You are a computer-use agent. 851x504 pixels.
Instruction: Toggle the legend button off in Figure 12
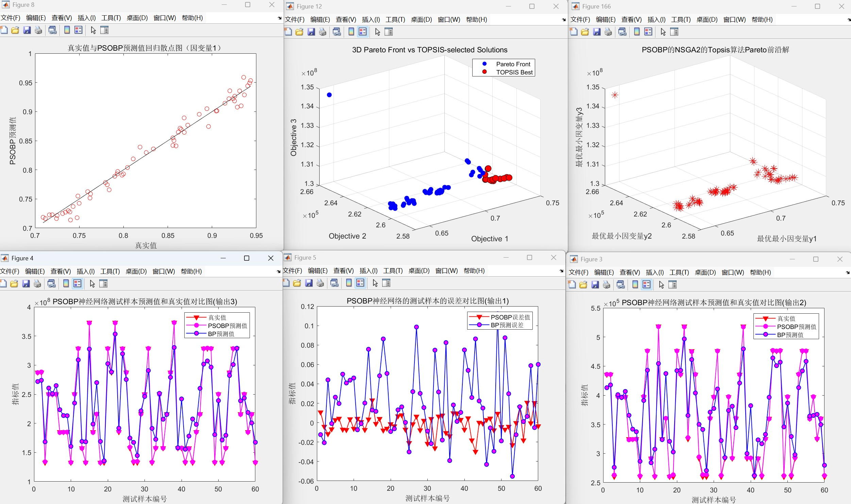(363, 32)
